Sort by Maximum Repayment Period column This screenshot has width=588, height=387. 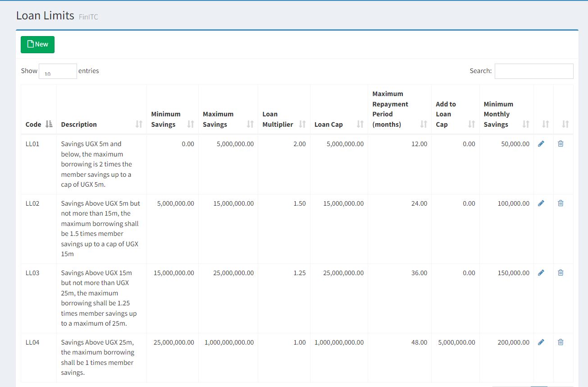click(x=399, y=109)
